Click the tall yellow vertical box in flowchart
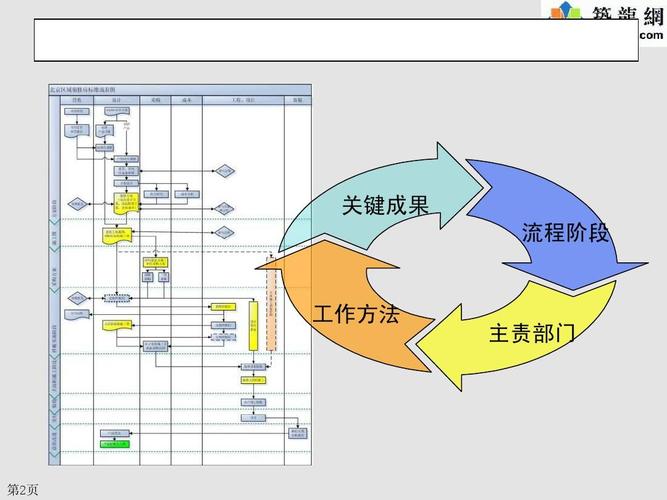This screenshot has width=667, height=500. coord(253,326)
